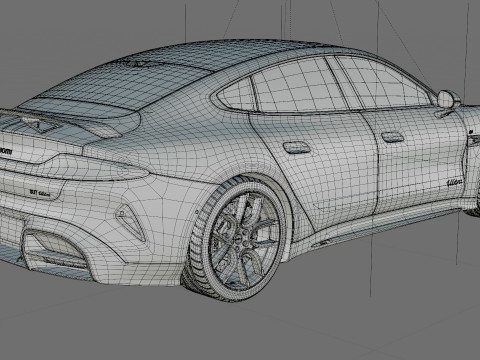Select the rear quarter window glass
Screen dimensions: 480x360
[236, 95]
